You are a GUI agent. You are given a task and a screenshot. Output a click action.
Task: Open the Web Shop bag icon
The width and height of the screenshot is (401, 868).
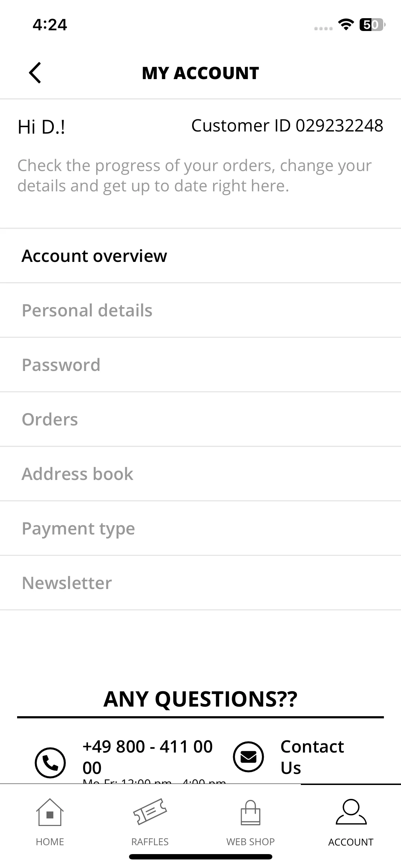click(x=251, y=812)
